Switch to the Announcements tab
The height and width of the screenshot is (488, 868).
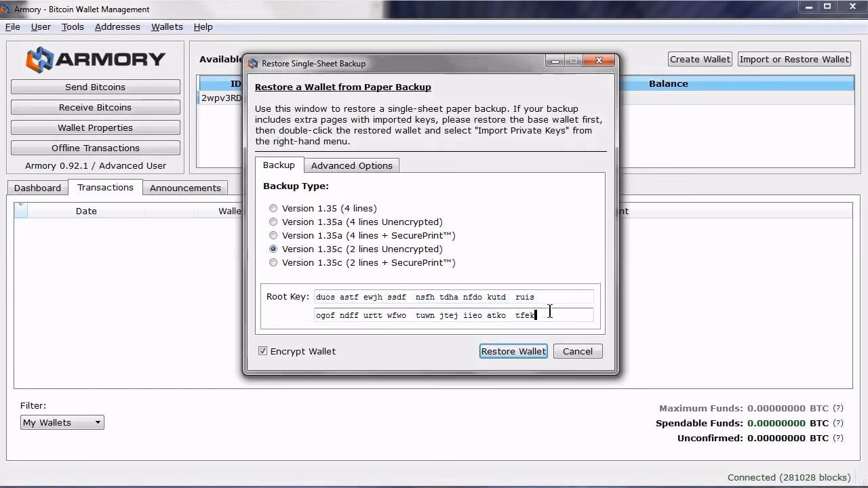[x=185, y=188]
